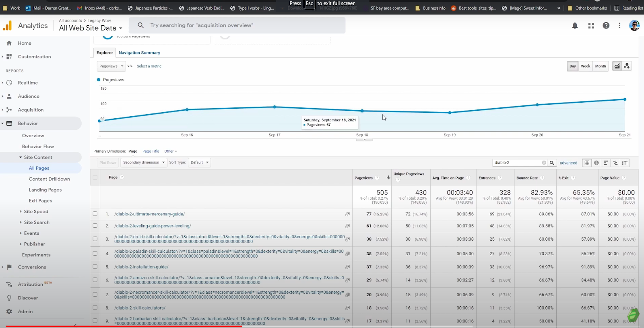Click the search magnifier next to diablo-2 filter
The height and width of the screenshot is (328, 644).
[552, 163]
